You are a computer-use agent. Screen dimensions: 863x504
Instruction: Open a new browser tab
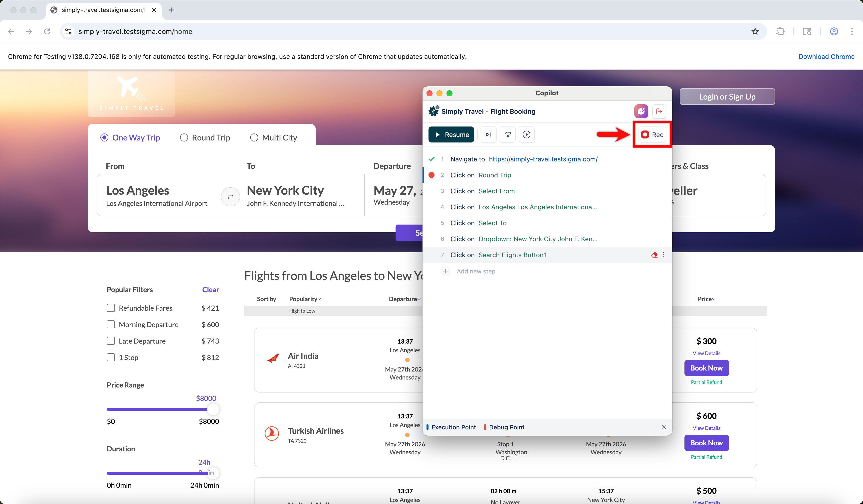coord(172,10)
